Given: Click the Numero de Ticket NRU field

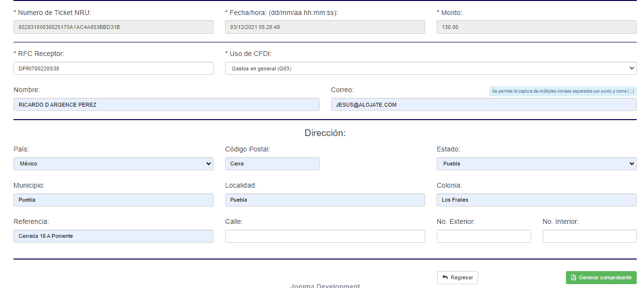Looking at the screenshot, I should [113, 27].
